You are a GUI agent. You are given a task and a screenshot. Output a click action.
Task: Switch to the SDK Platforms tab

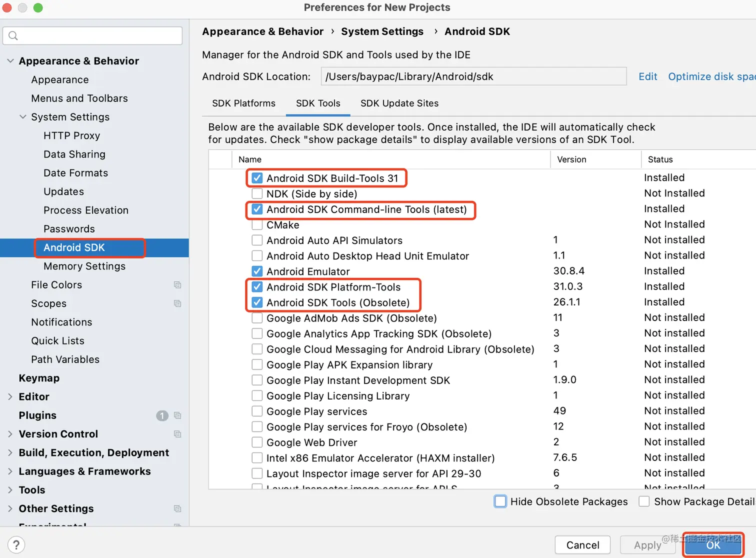[243, 103]
